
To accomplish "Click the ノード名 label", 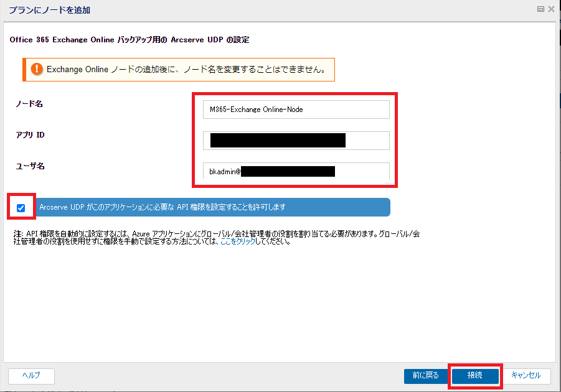I will point(29,104).
